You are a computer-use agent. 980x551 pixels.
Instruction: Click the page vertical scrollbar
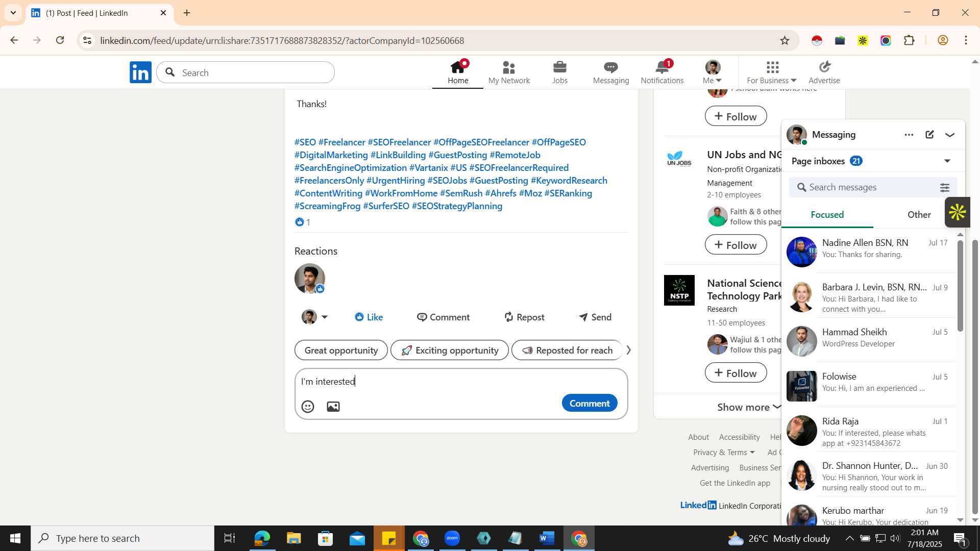tap(975, 378)
